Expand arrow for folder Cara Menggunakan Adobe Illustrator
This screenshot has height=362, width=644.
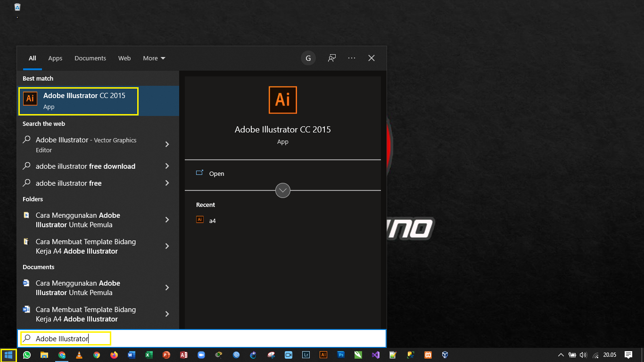tap(167, 220)
